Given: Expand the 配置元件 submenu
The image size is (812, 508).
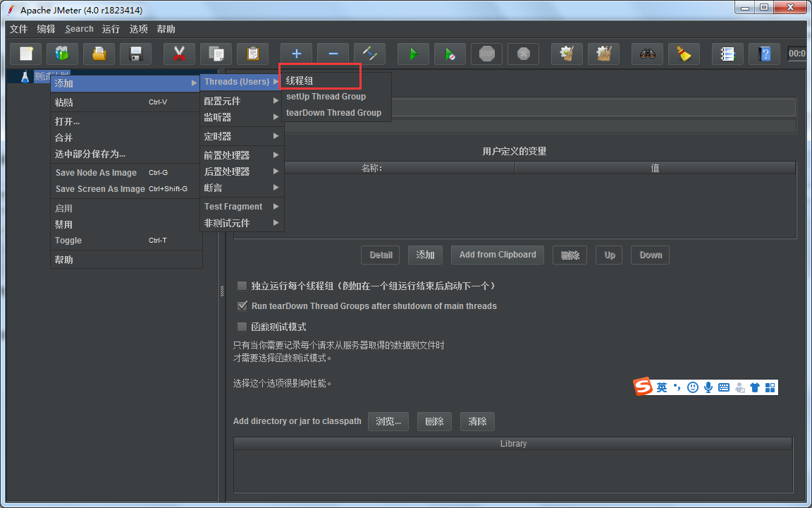Looking at the screenshot, I should point(241,101).
